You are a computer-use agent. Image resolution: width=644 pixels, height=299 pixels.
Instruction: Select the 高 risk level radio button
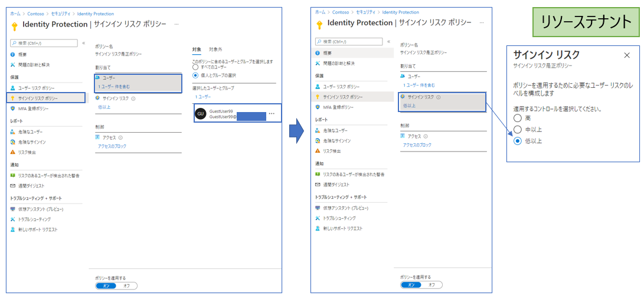coord(517,118)
